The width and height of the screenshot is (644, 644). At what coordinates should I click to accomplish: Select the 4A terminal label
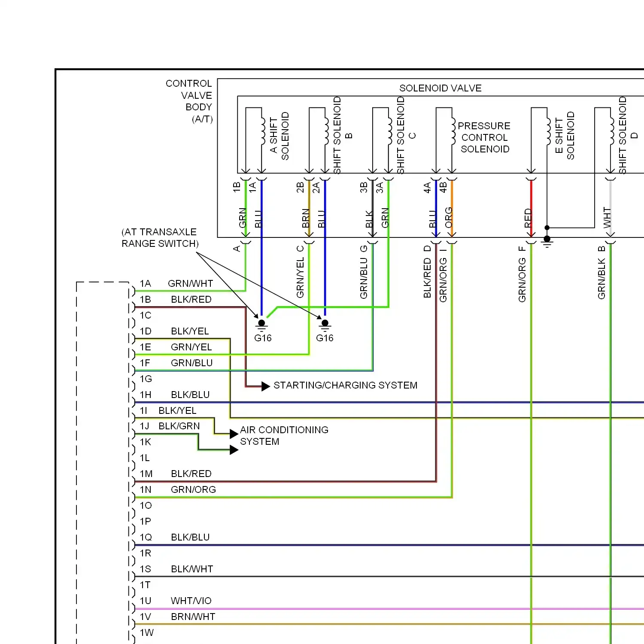(x=427, y=187)
